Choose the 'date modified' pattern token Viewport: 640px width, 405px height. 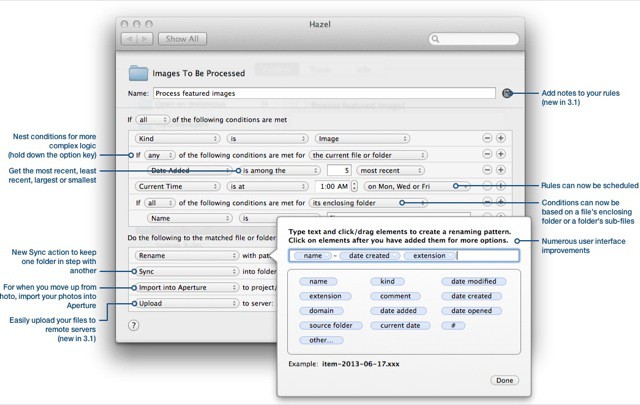[x=472, y=283]
